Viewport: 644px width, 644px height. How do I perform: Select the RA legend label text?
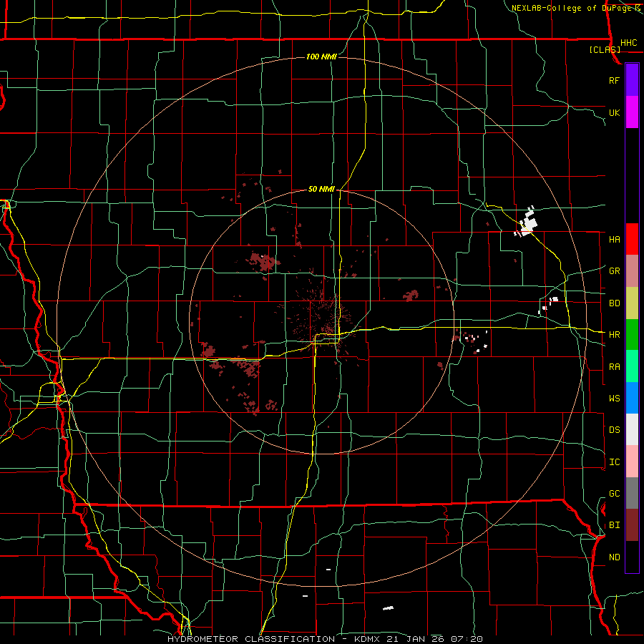point(614,367)
